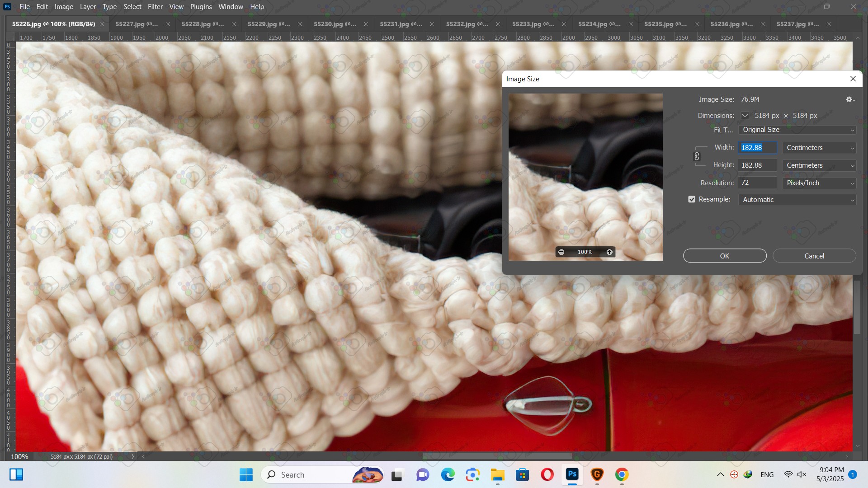
Task: Click Photoshop icon in taskbar
Action: 572,474
